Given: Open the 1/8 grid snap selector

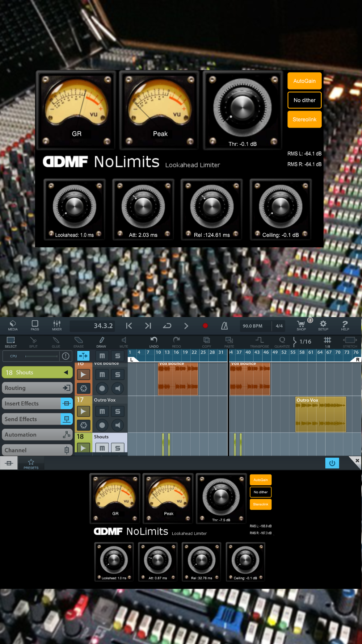Looking at the screenshot, I should (x=327, y=342).
